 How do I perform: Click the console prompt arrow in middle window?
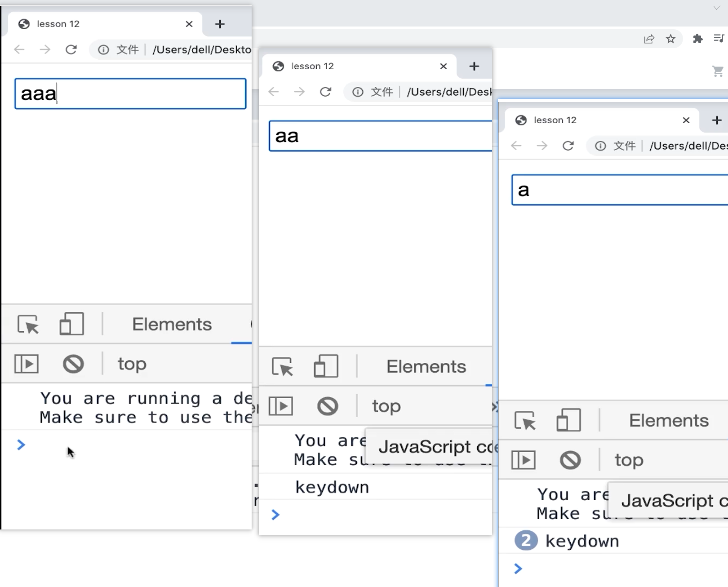coord(275,515)
